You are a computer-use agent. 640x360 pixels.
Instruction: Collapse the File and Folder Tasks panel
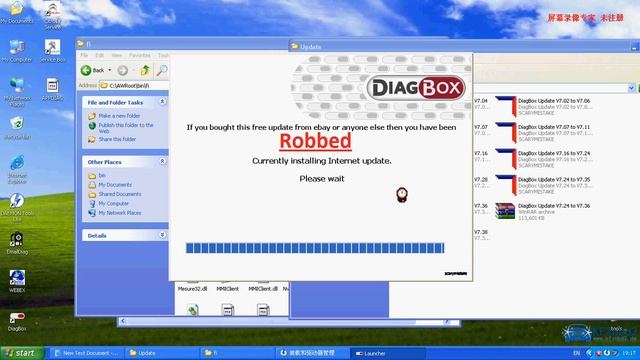162,102
